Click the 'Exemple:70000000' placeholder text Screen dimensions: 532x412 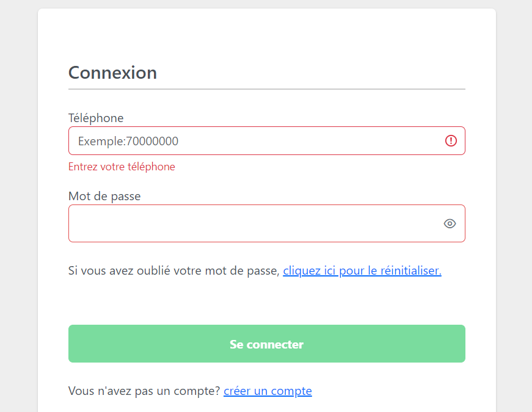(128, 141)
